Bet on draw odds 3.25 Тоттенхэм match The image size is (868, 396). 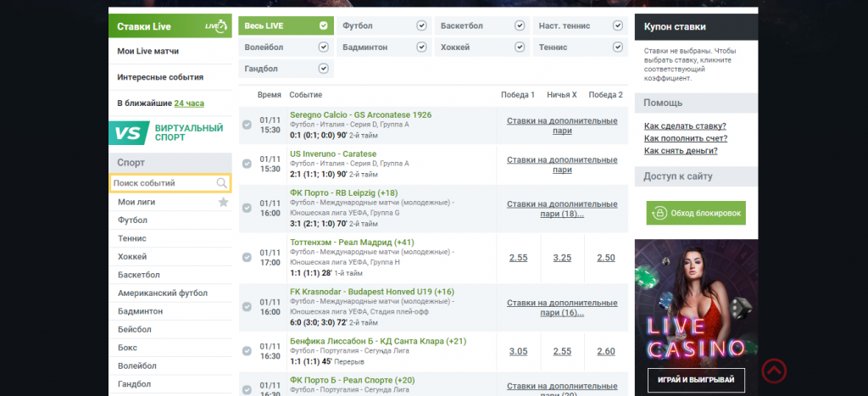pos(562,258)
